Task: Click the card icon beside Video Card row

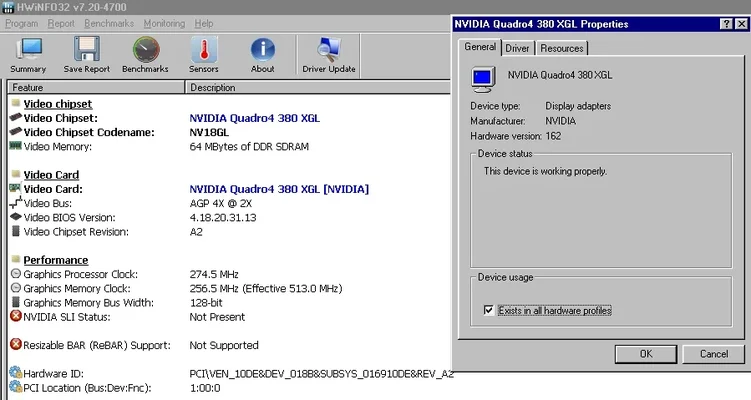Action: [x=15, y=188]
